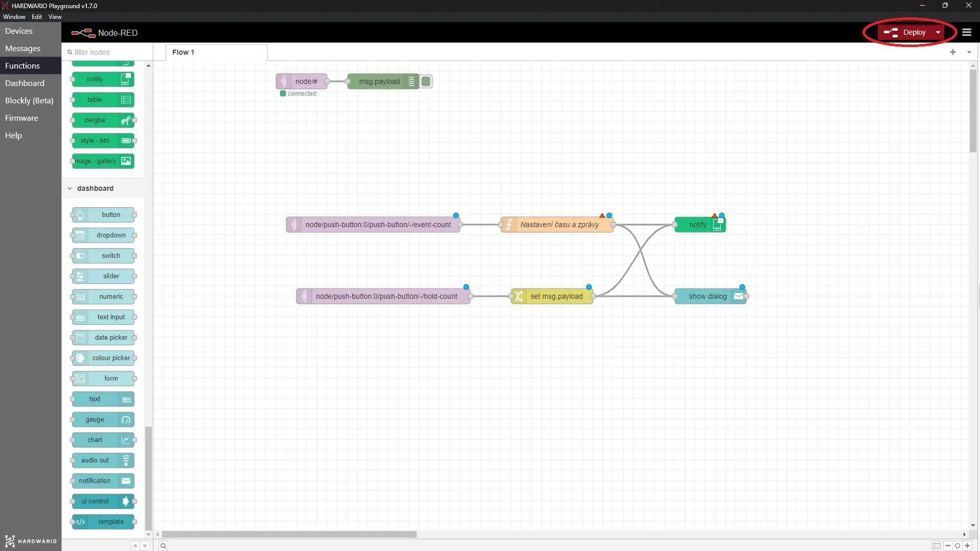Image resolution: width=980 pixels, height=551 pixels.
Task: Select the style - btn palette node
Action: point(103,141)
